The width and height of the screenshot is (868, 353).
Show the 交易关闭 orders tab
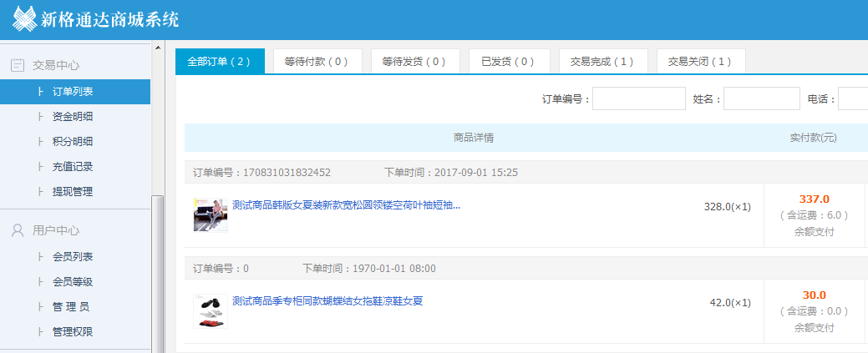click(700, 62)
